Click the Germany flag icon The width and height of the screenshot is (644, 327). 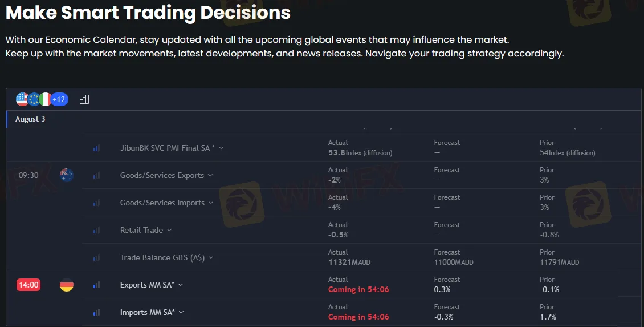(67, 285)
